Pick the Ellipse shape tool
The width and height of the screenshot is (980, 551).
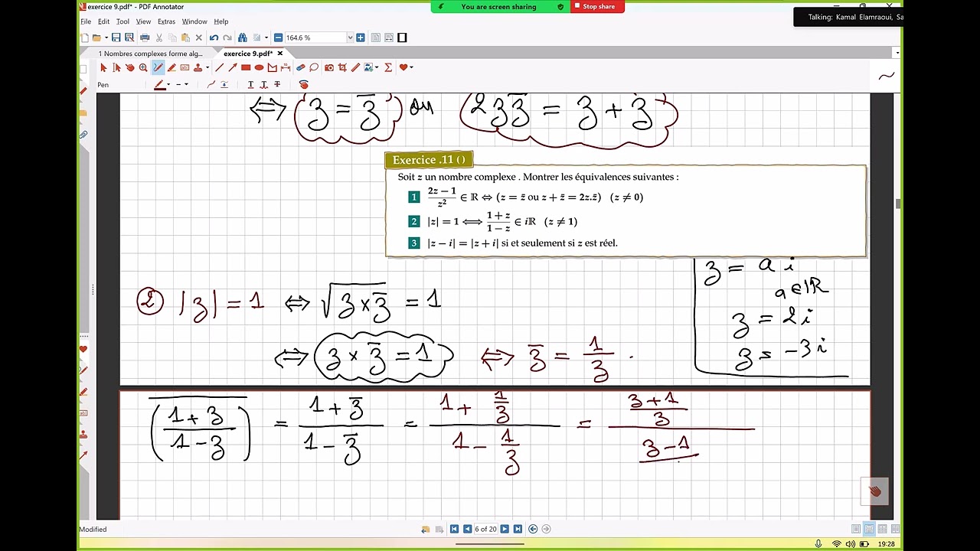pyautogui.click(x=259, y=67)
